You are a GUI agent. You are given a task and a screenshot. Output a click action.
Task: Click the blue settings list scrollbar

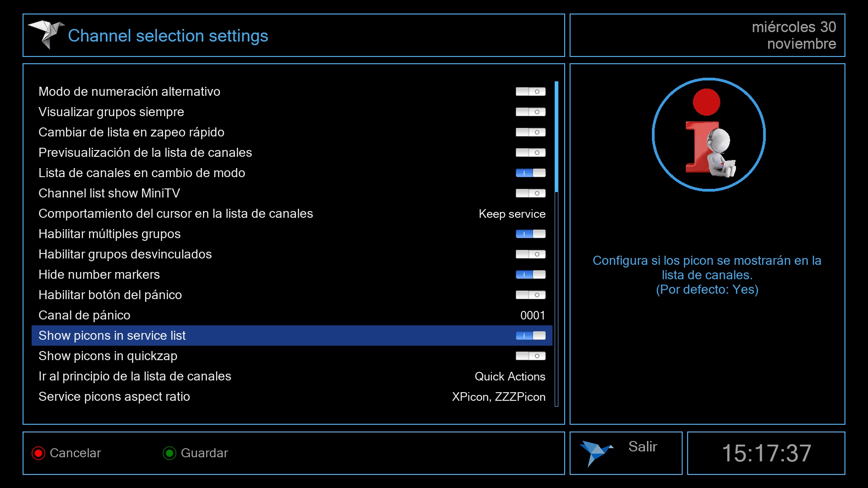click(x=557, y=136)
